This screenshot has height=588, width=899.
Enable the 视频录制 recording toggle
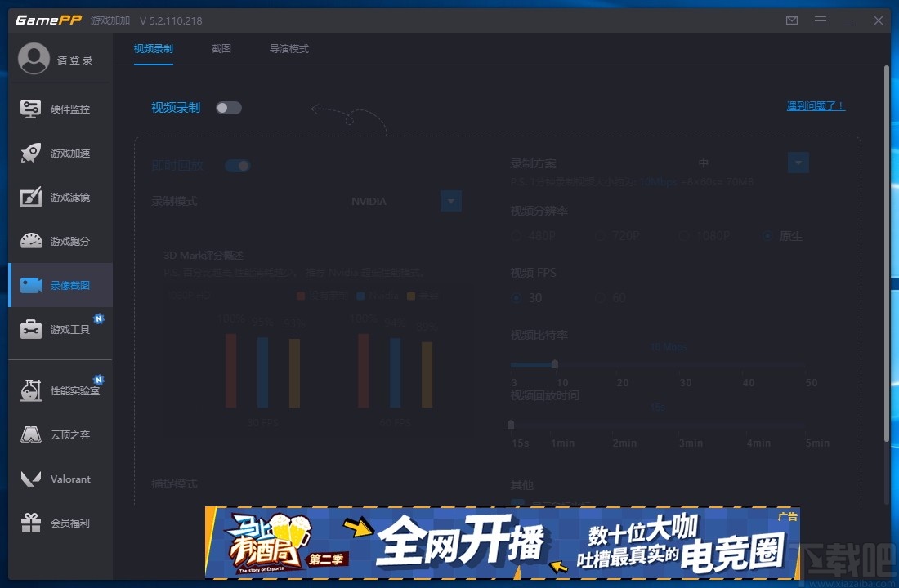click(x=228, y=107)
